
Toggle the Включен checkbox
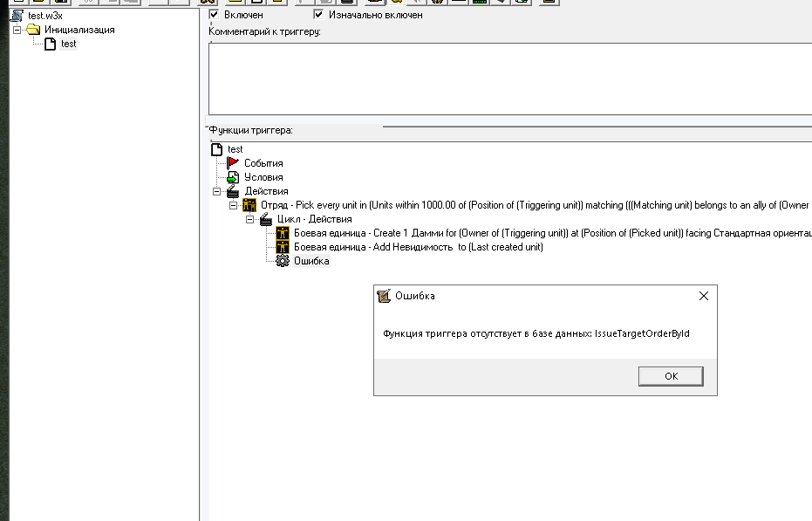pyautogui.click(x=214, y=15)
